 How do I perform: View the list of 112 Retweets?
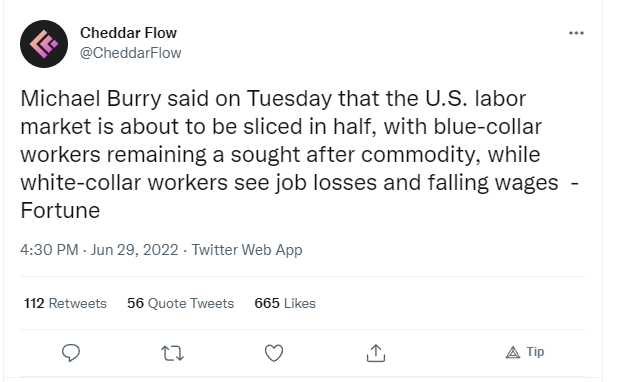pyautogui.click(x=65, y=303)
